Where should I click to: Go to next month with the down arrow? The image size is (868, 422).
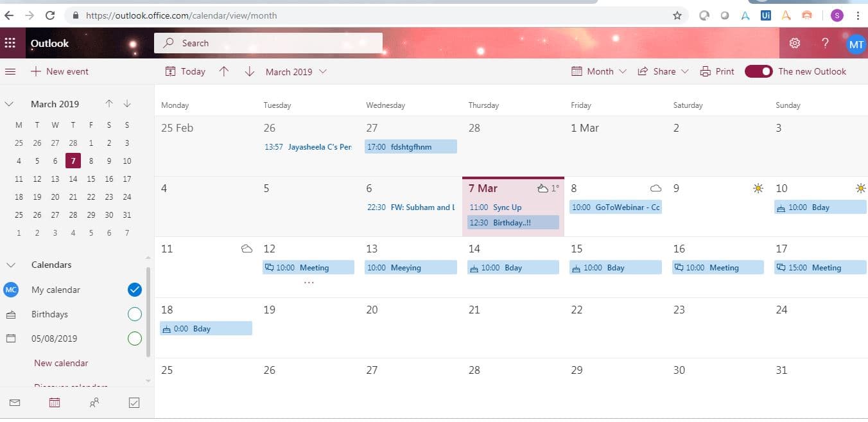(x=250, y=71)
